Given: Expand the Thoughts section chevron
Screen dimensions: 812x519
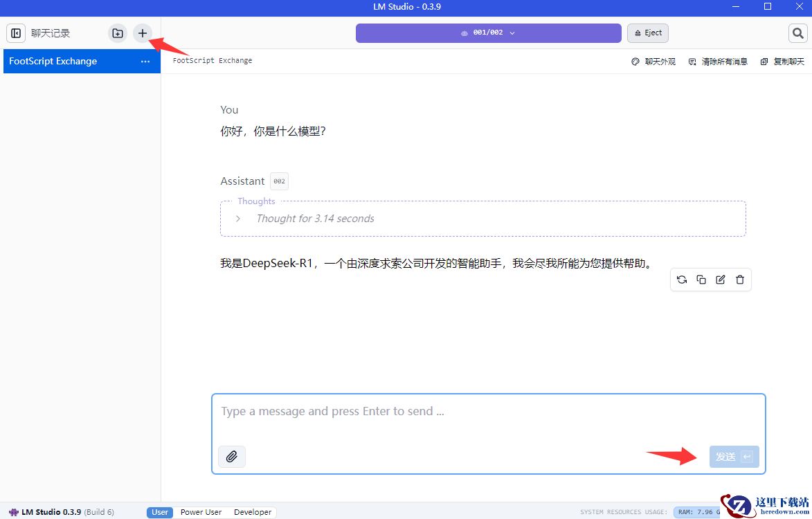Looking at the screenshot, I should (238, 219).
